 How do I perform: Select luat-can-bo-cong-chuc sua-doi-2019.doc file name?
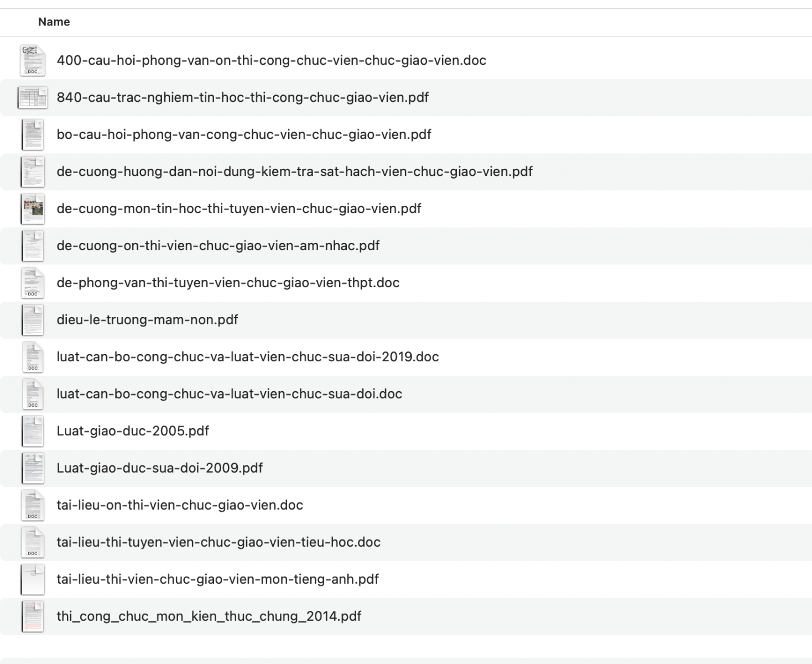248,357
